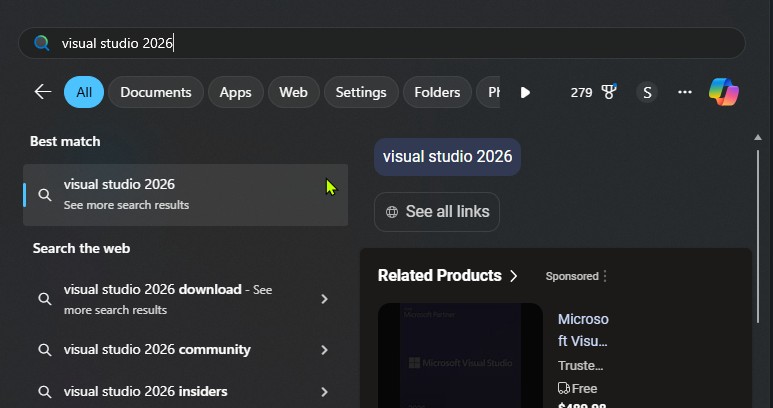Select the Settings filter tab
This screenshot has width=773, height=408.
pos(360,92)
